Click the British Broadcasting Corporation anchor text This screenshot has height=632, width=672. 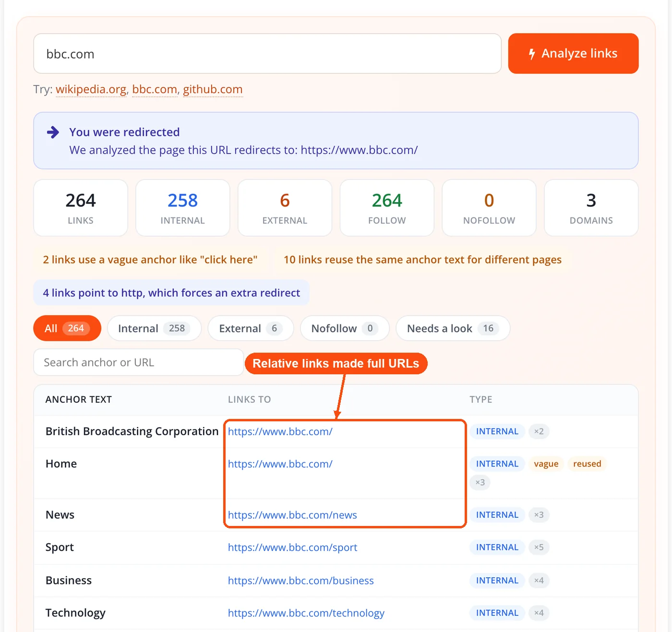132,431
